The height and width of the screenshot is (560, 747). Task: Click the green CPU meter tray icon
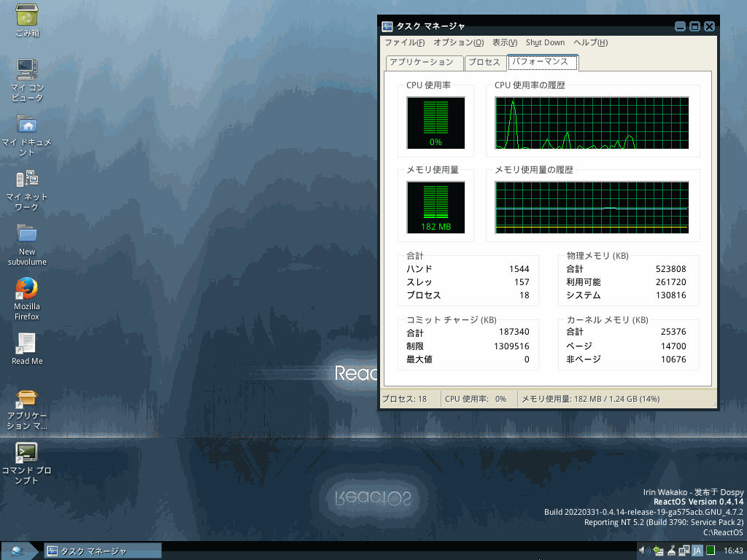(711, 551)
